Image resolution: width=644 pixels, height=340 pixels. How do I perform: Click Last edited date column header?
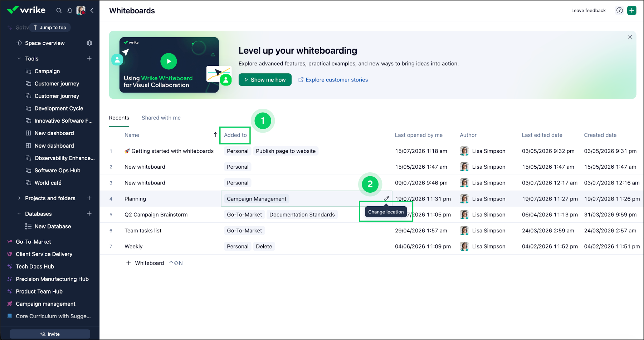(542, 135)
